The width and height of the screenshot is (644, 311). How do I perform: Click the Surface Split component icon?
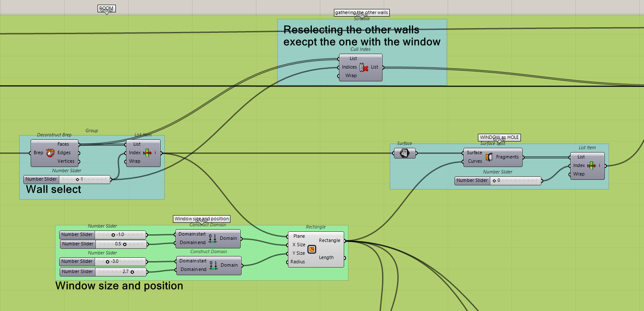pos(489,157)
